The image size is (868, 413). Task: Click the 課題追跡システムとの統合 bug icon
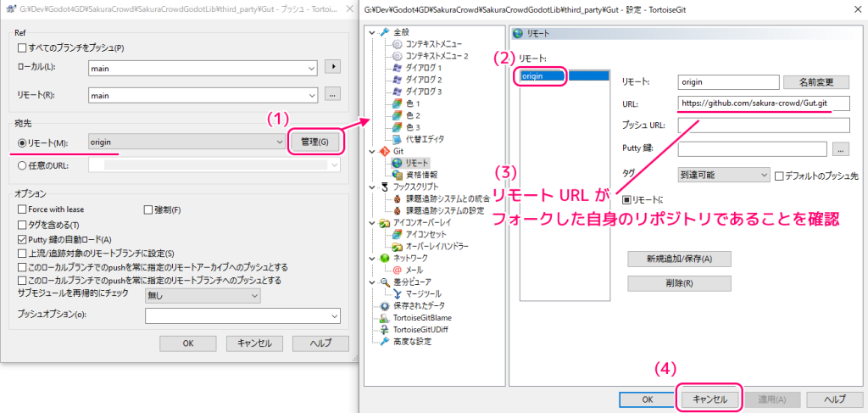pyautogui.click(x=397, y=198)
